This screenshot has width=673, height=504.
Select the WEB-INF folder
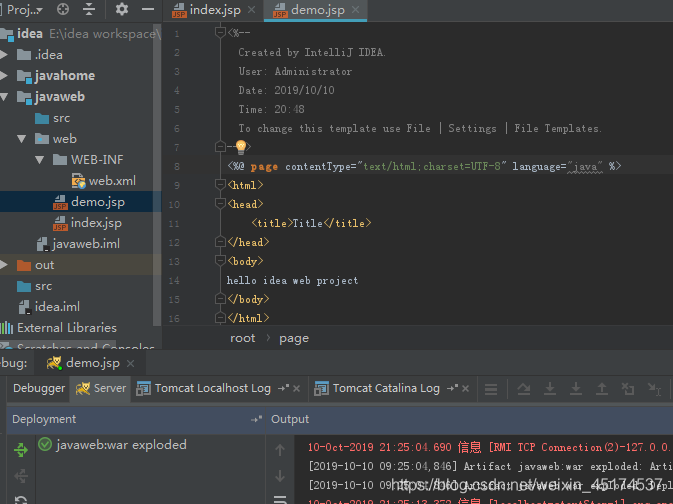[88, 160]
